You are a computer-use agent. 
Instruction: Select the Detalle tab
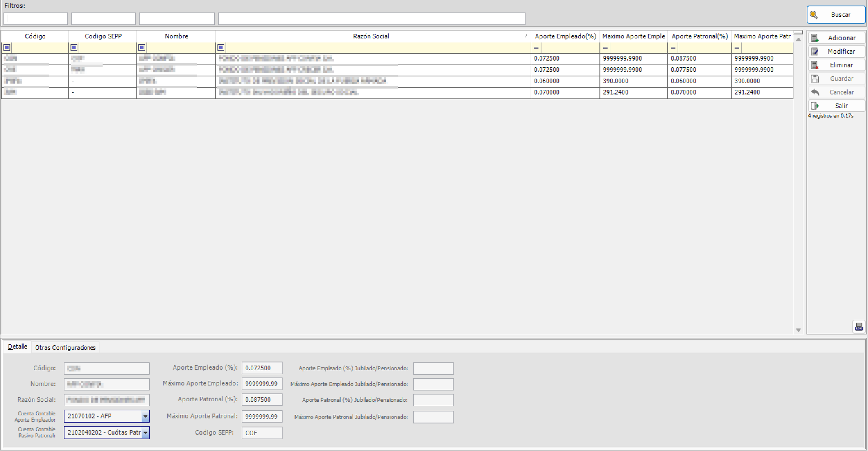17,346
